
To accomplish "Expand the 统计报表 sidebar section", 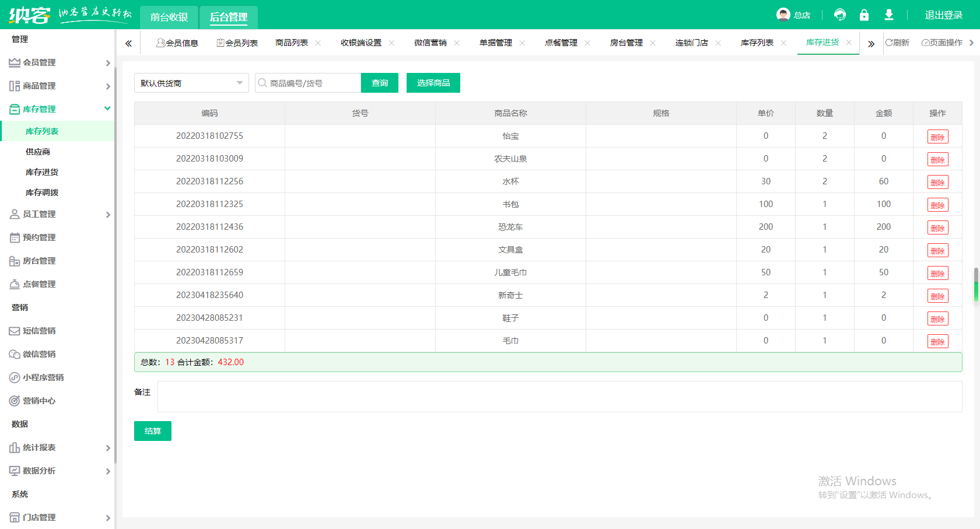I will tap(58, 447).
